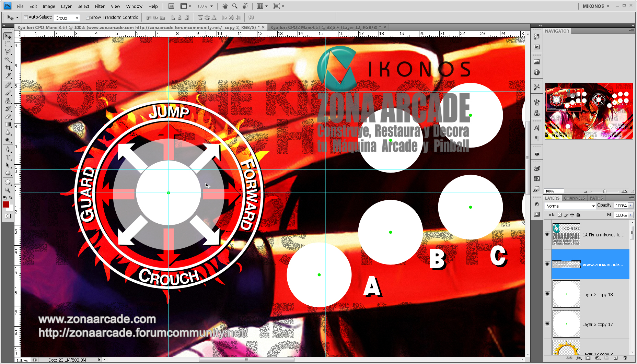Select the Rectangular Marquee tool
The height and width of the screenshot is (364, 637).
point(8,44)
